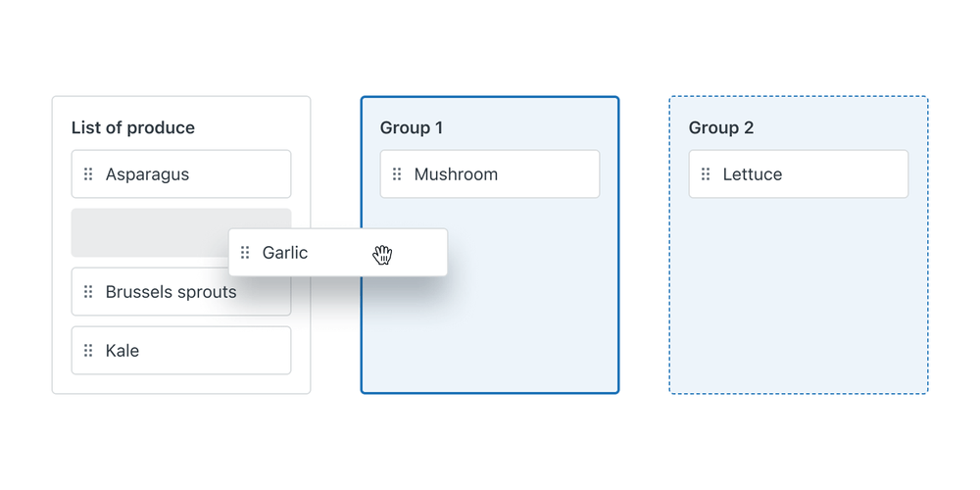This screenshot has width=980, height=490.
Task: Click the drag handle beside Mushroom
Action: [397, 173]
